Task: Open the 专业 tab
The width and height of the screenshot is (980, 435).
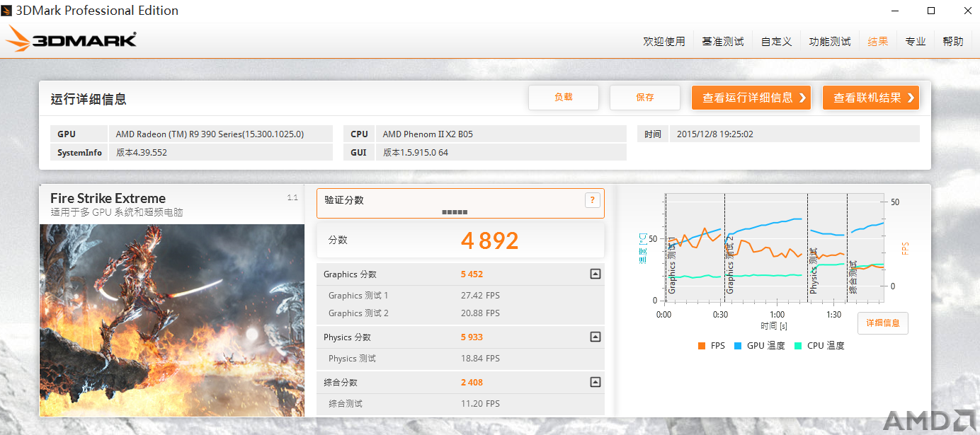Action: pyautogui.click(x=916, y=42)
